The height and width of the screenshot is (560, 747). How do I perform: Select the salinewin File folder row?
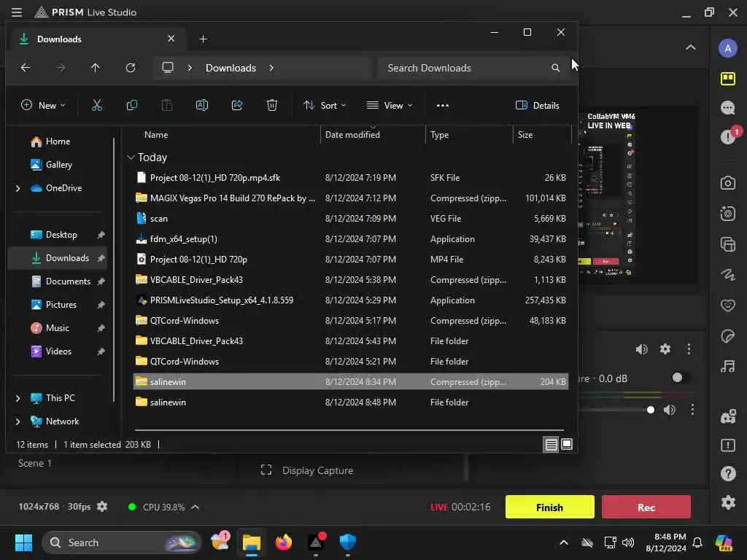pyautogui.click(x=351, y=402)
